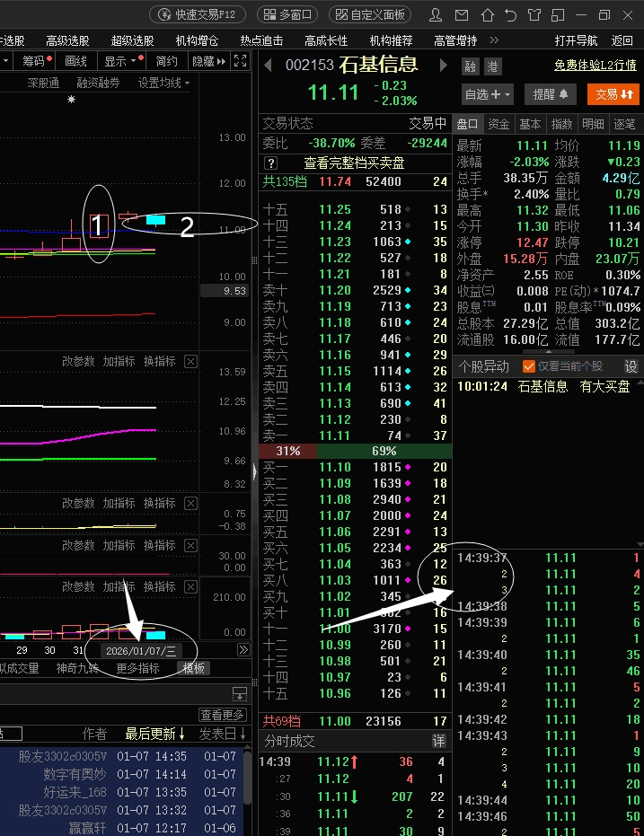Click 返回 button
Screen dimensions: 644x836
(x=622, y=40)
